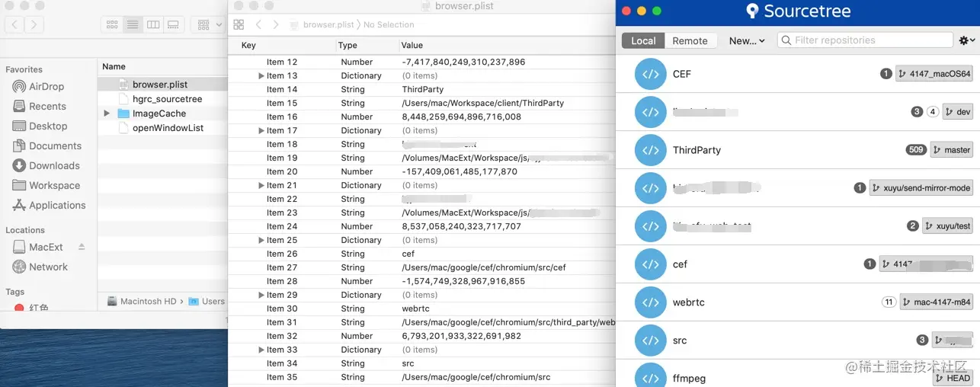Image resolution: width=980 pixels, height=387 pixels.
Task: Select value /Users/mac/Workspace/client/ThirdParty
Action: [x=483, y=104]
